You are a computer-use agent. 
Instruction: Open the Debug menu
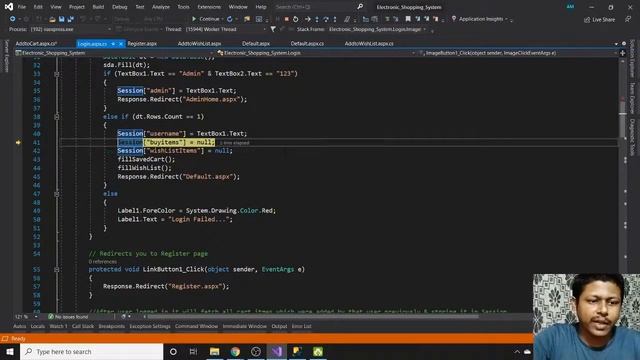point(120,7)
